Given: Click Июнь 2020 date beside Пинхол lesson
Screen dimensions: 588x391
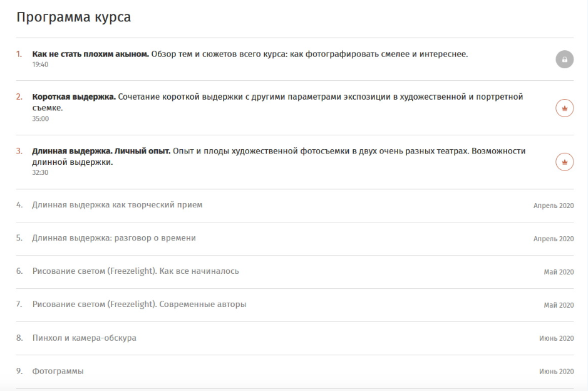Looking at the screenshot, I should 556,338.
